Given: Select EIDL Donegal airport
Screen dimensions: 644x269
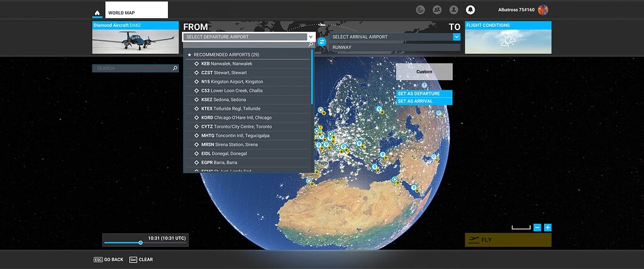Looking at the screenshot, I should coord(248,154).
